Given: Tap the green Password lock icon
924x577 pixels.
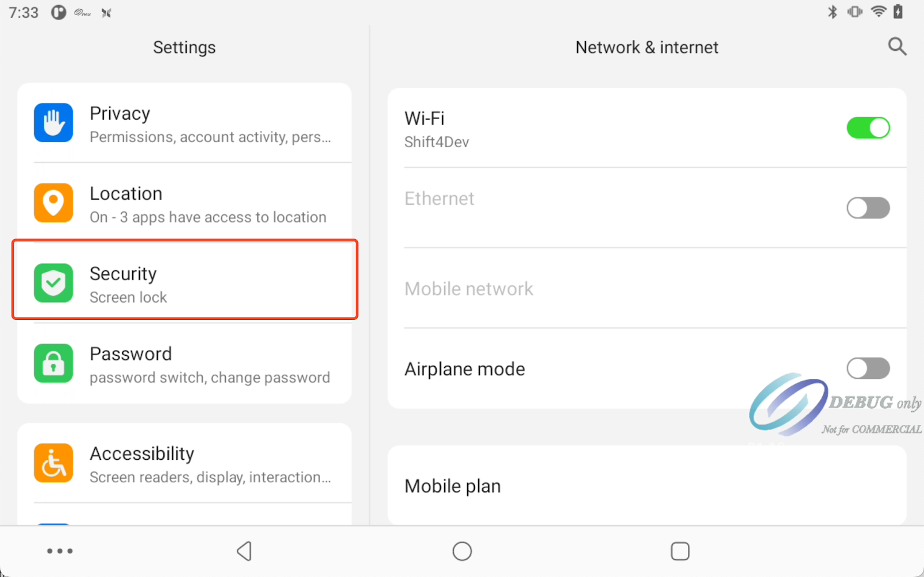Looking at the screenshot, I should coord(53,363).
